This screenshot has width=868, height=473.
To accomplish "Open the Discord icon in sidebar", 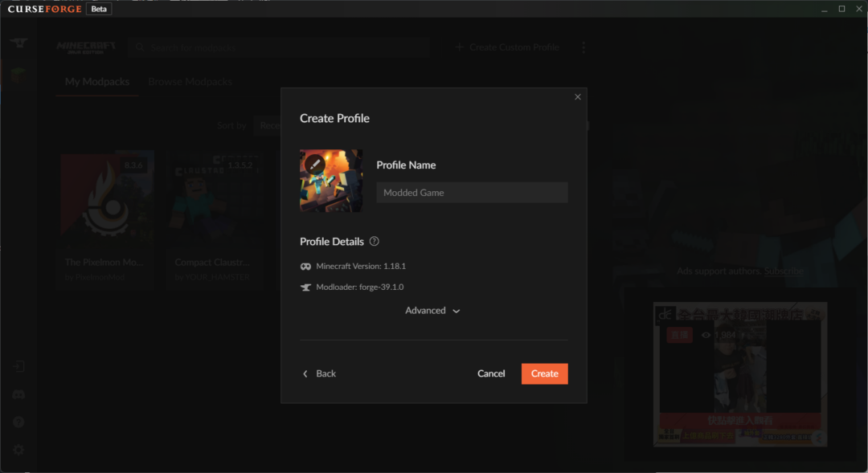I will point(18,394).
